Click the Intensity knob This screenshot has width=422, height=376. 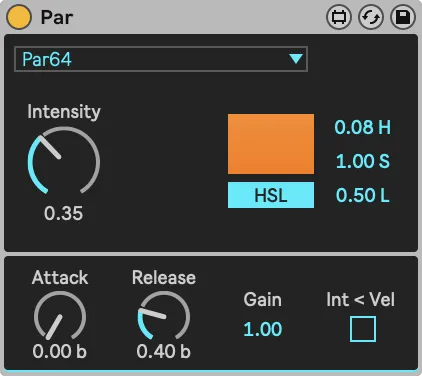64,161
